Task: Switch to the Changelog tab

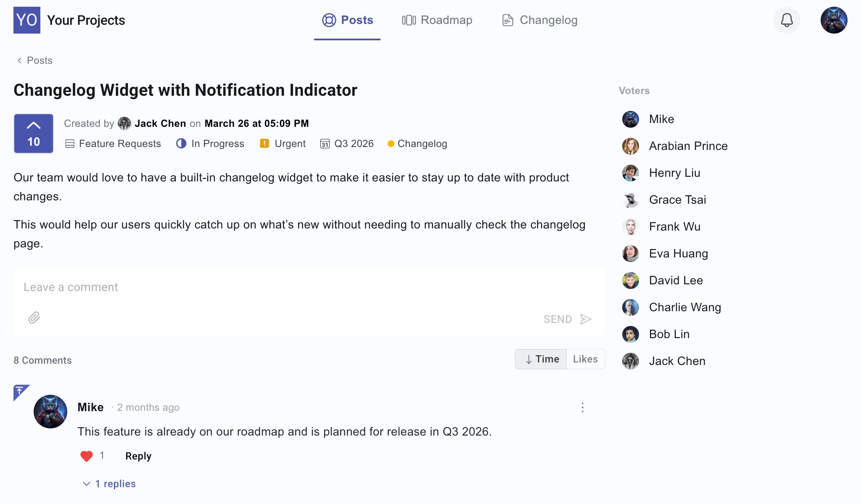Action: pos(540,20)
